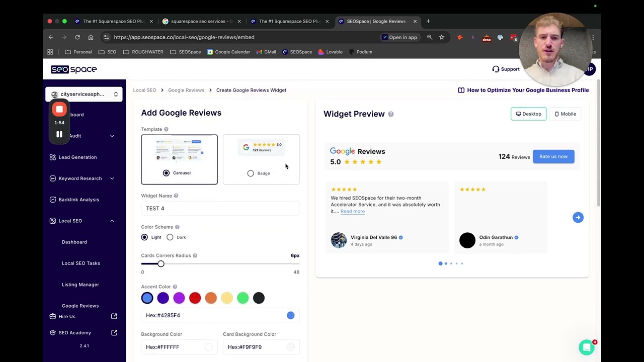Click the Accent Color help icon

tap(175, 287)
